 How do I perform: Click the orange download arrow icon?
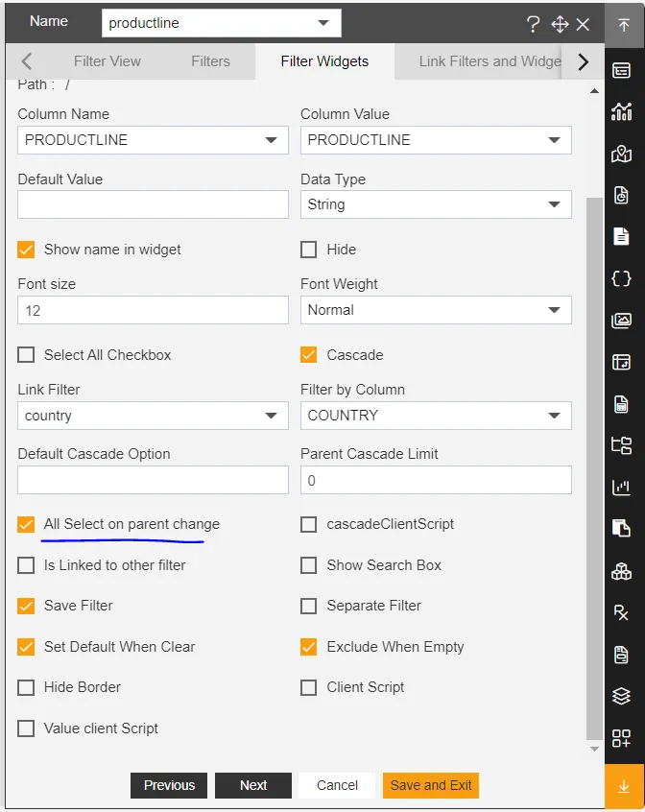pos(623,786)
